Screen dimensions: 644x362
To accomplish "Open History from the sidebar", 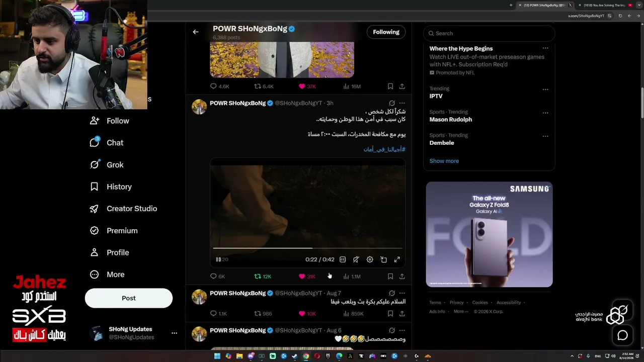I will [x=111, y=187].
